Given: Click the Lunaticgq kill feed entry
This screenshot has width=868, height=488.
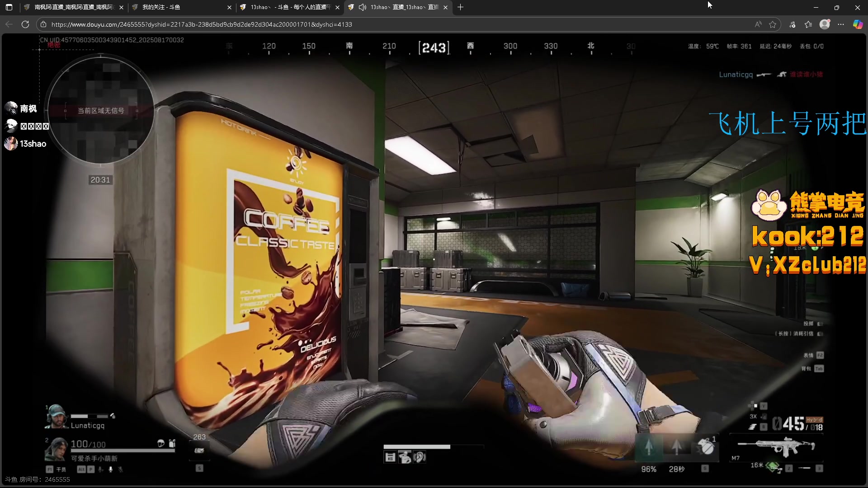Looking at the screenshot, I should (771, 75).
